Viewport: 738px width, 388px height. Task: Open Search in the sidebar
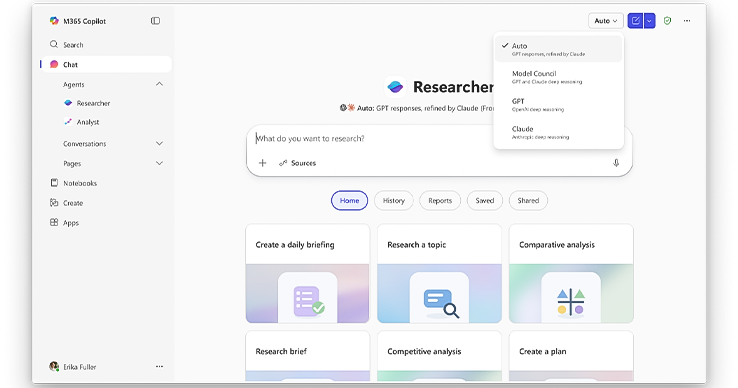click(x=66, y=45)
